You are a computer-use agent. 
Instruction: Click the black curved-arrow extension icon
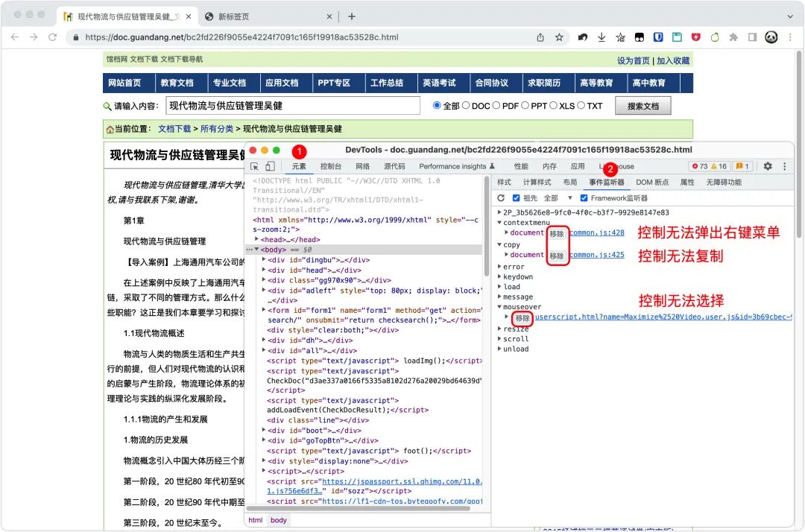583,37
